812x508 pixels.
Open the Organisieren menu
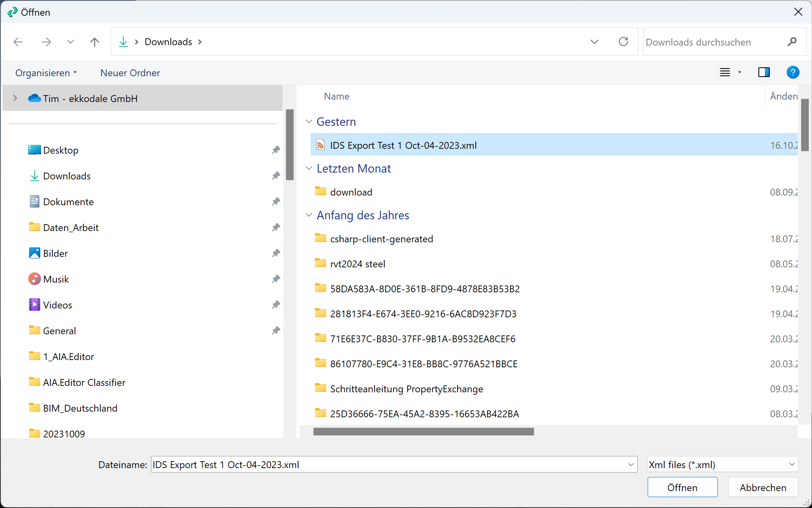(x=46, y=73)
